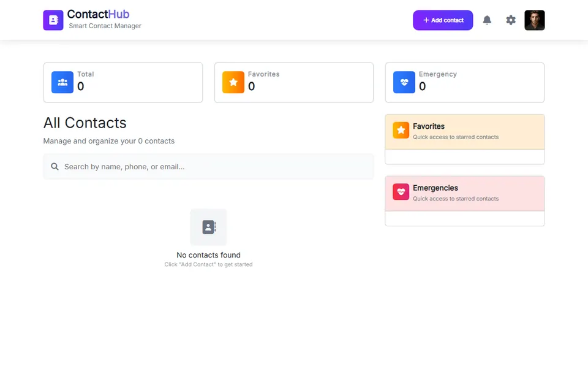This screenshot has height=368, width=588.
Task: Open the notifications bell
Action: pos(487,20)
